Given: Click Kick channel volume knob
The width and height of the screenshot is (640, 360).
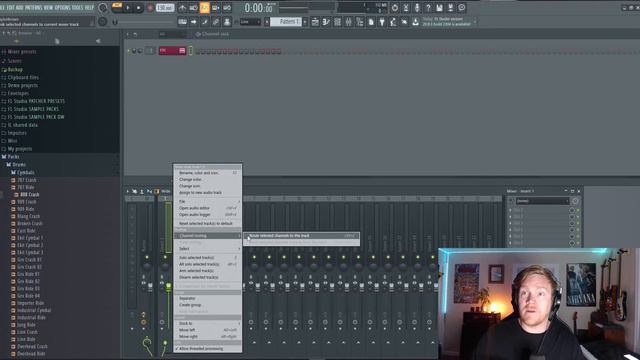Looking at the screenshot, I should coord(140,51).
